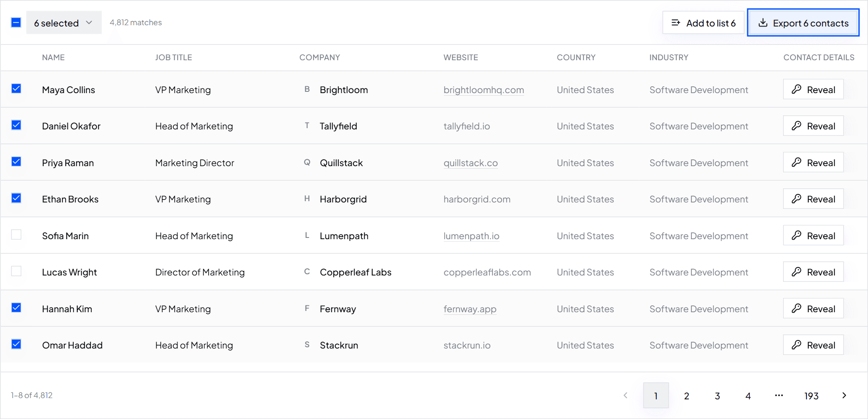Uncheck the Maya Collins row checkbox
The height and width of the screenshot is (419, 868).
[x=16, y=89]
